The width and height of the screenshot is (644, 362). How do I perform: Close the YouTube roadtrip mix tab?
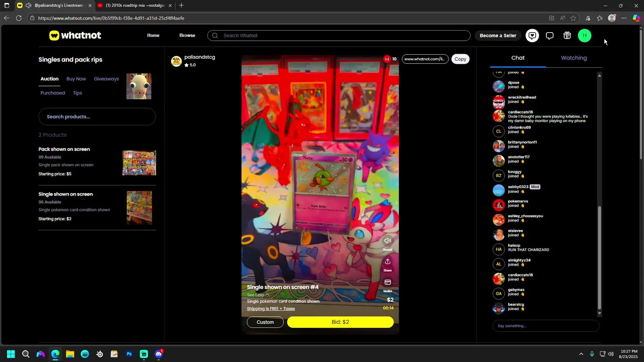170,6
